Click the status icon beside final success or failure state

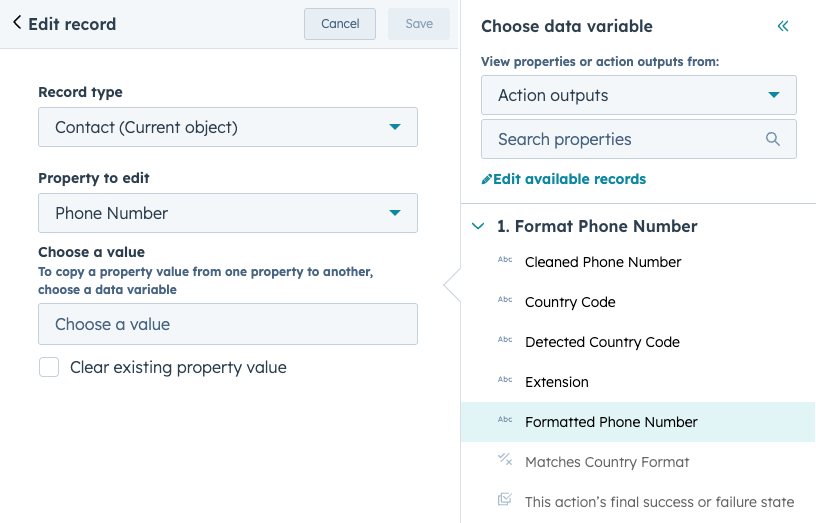coord(505,500)
